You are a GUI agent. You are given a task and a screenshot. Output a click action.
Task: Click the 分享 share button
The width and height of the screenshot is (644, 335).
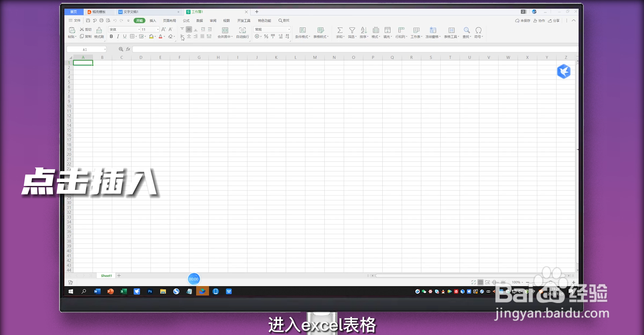click(x=554, y=20)
